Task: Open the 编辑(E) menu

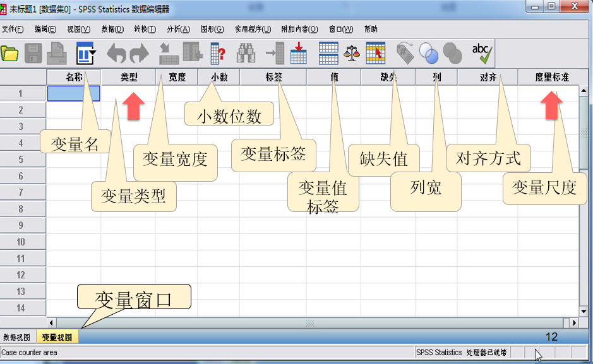Action: pyautogui.click(x=45, y=29)
